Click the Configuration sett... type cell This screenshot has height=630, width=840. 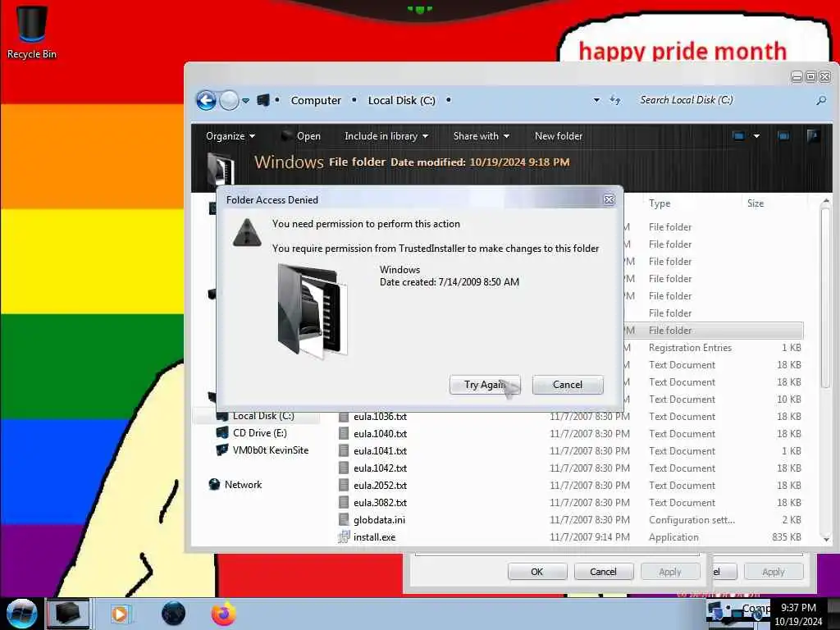coord(692,519)
